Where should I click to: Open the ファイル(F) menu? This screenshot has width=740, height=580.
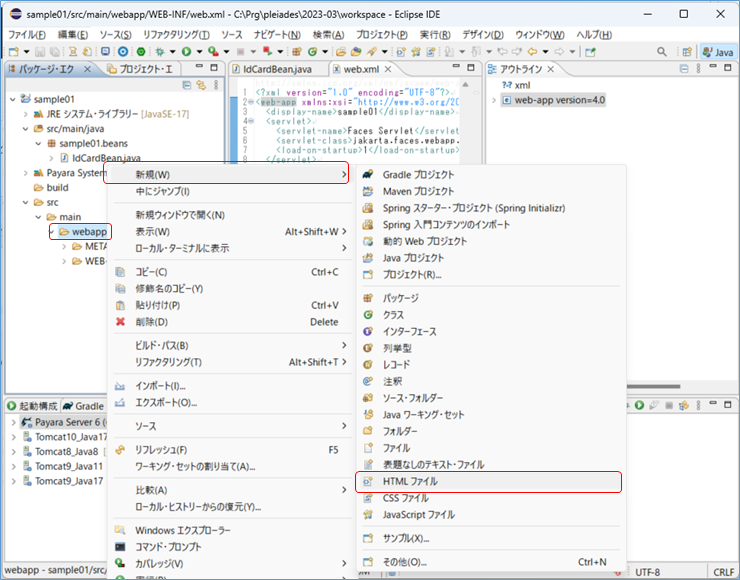pos(26,34)
